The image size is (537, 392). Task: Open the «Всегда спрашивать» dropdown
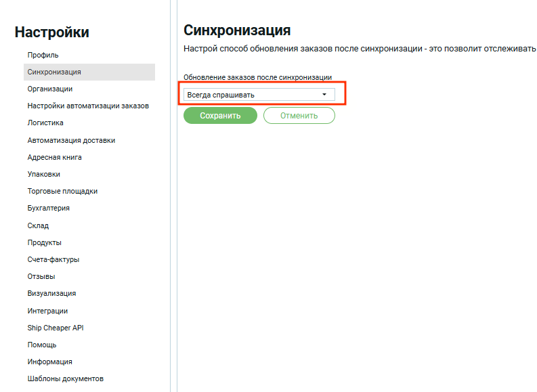coord(259,95)
